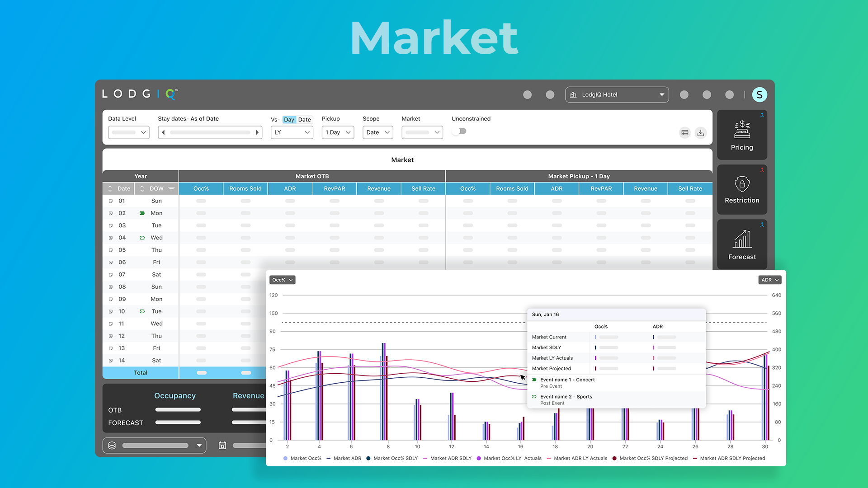Expand the Pickup 1 Day dropdown

(x=338, y=132)
